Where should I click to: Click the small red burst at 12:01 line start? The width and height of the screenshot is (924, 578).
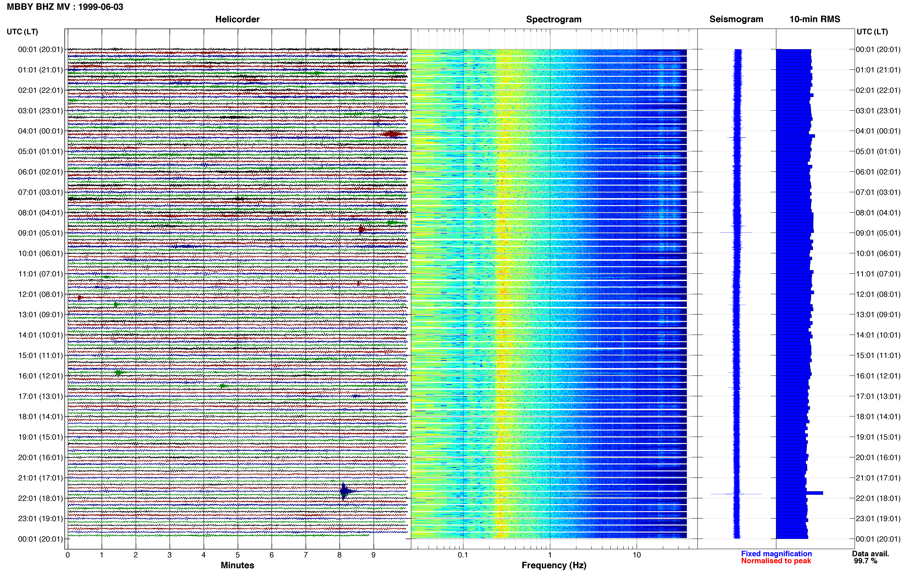[80, 297]
